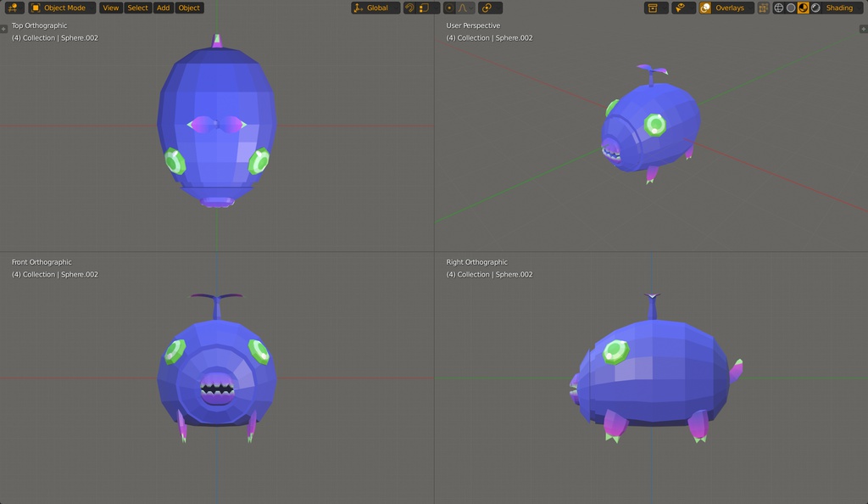Open the View menu
This screenshot has width=868, height=504.
[x=111, y=8]
